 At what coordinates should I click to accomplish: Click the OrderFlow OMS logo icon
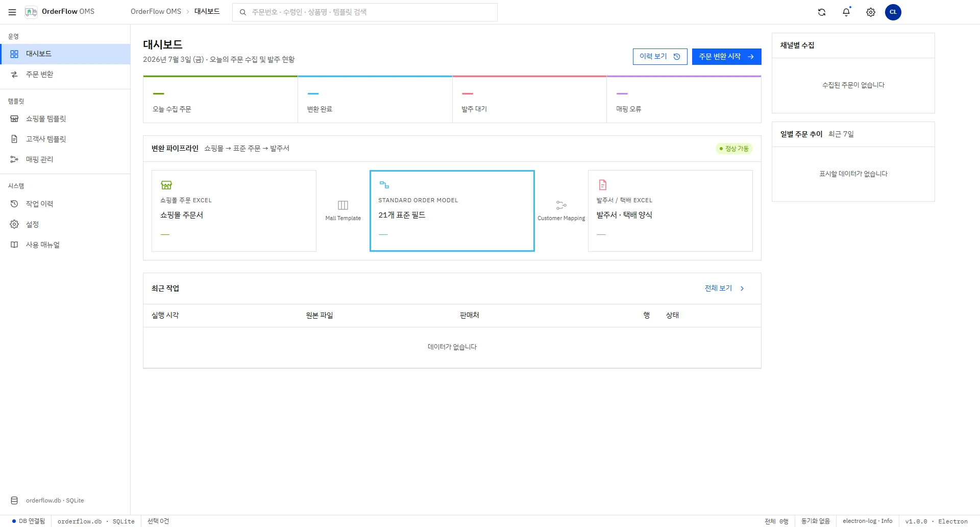[x=31, y=12]
